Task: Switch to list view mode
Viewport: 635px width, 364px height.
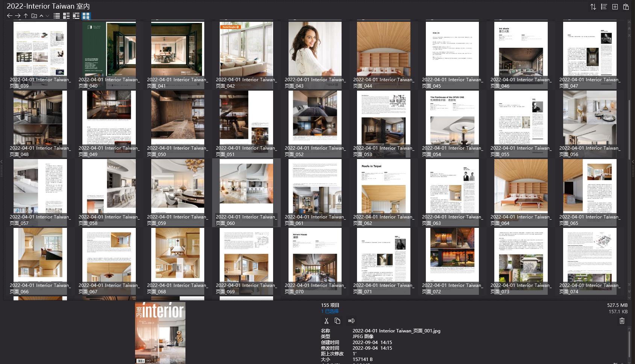Action: pyautogui.click(x=56, y=16)
